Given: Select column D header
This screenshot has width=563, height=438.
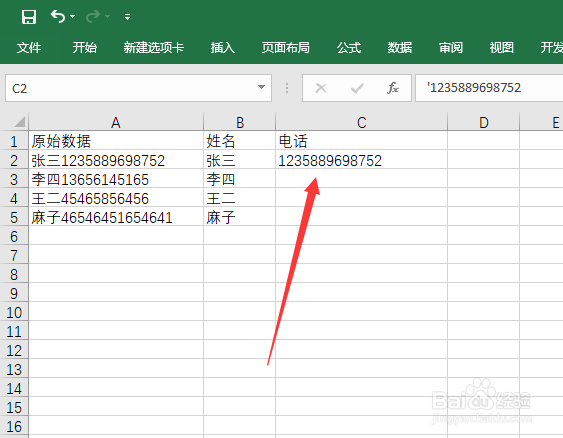Looking at the screenshot, I should (484, 122).
